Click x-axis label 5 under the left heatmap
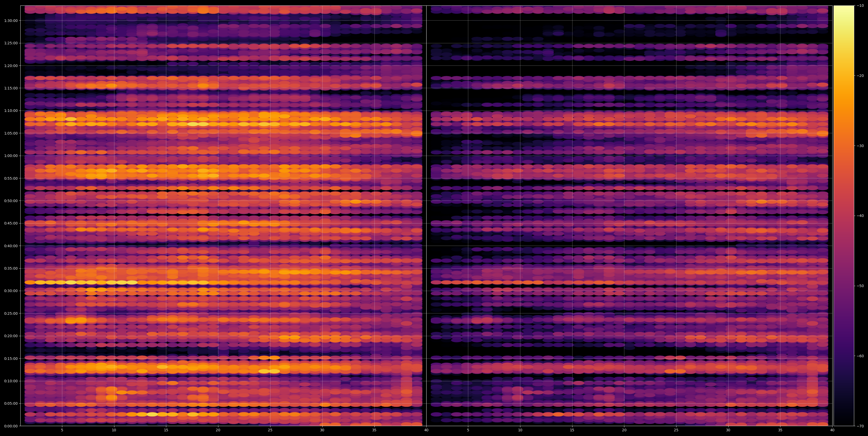This screenshot has width=868, height=436. pos(62,430)
